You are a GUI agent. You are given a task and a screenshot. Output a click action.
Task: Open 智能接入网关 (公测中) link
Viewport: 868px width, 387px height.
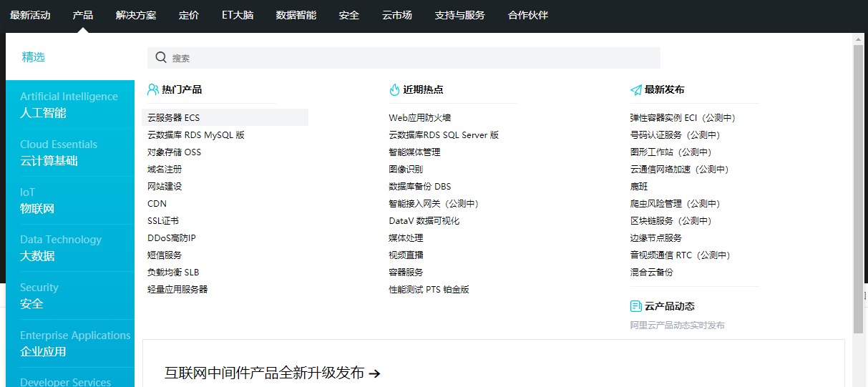click(436, 203)
